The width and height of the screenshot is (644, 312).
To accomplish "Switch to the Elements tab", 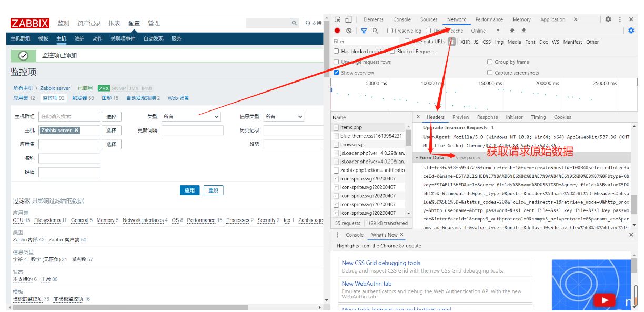I will click(x=374, y=19).
